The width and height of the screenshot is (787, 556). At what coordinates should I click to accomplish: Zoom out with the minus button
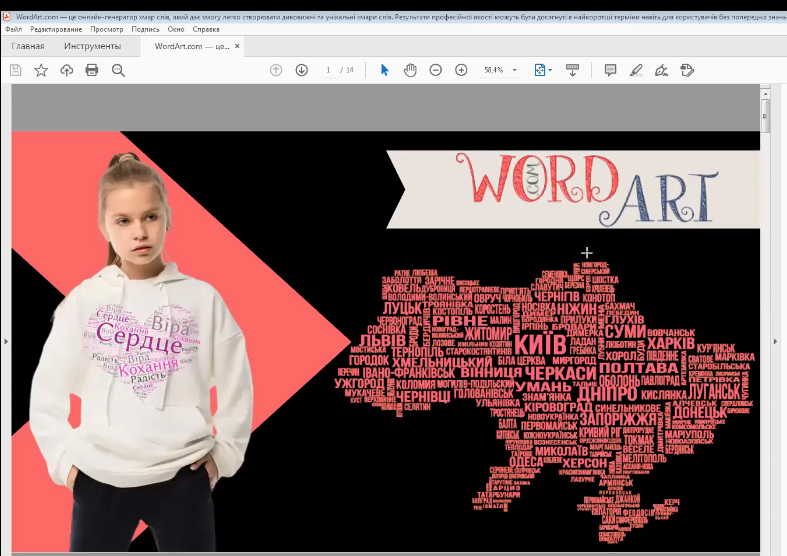point(436,70)
